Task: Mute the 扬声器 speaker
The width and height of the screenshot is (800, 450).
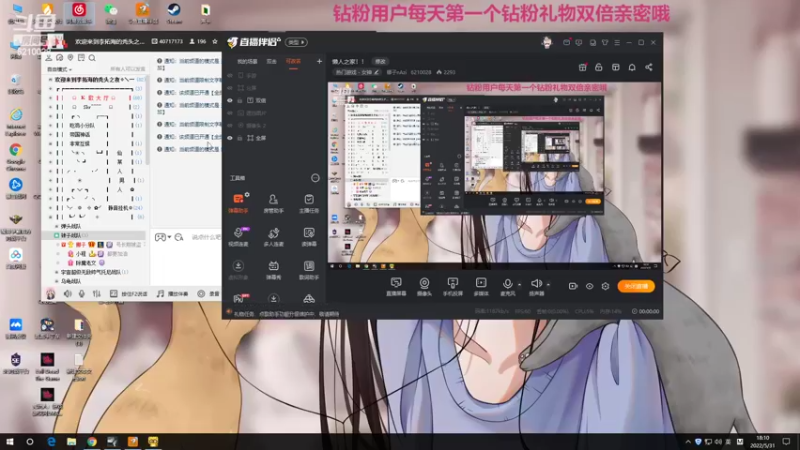Action: coord(536,287)
